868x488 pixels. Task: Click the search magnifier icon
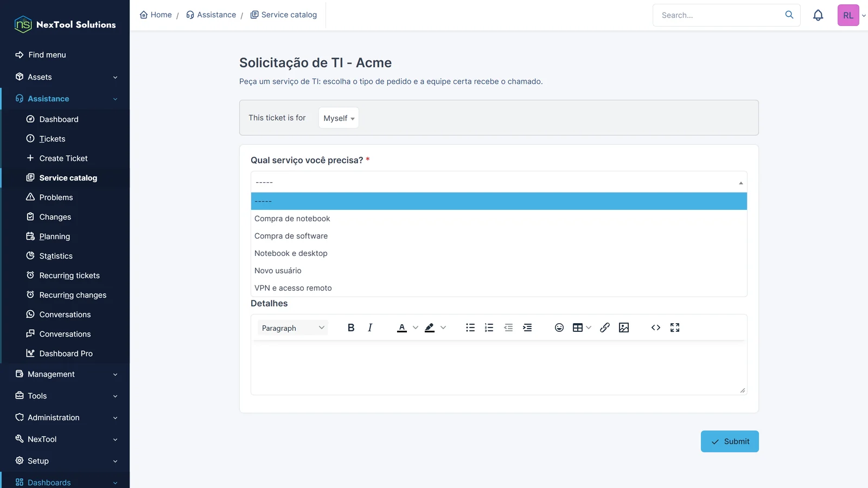click(x=789, y=15)
